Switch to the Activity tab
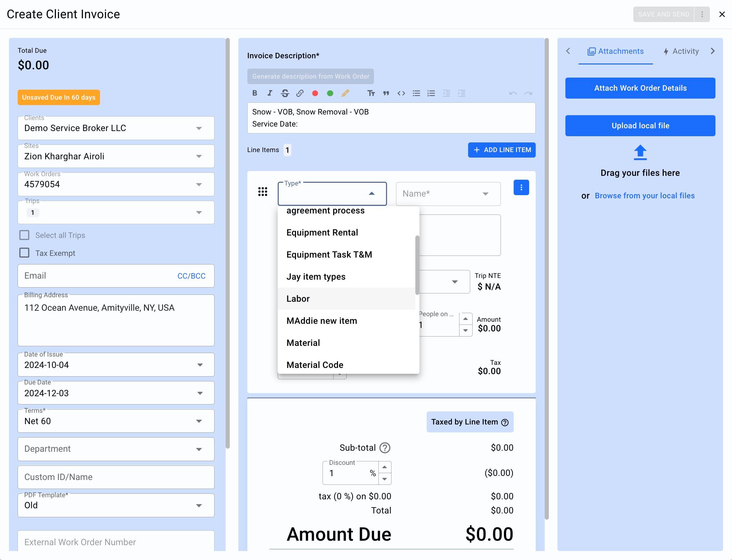The image size is (732, 560). pos(681,51)
